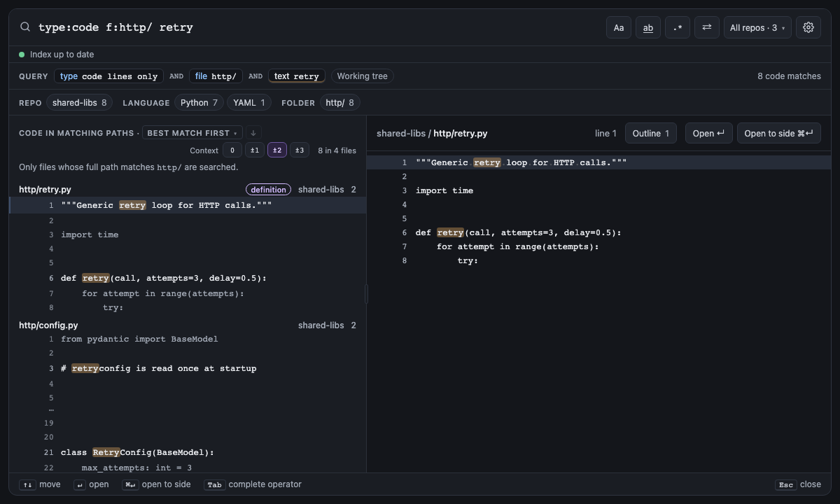Click the swap arrows replace icon
This screenshot has height=504, width=840.
[x=707, y=27]
